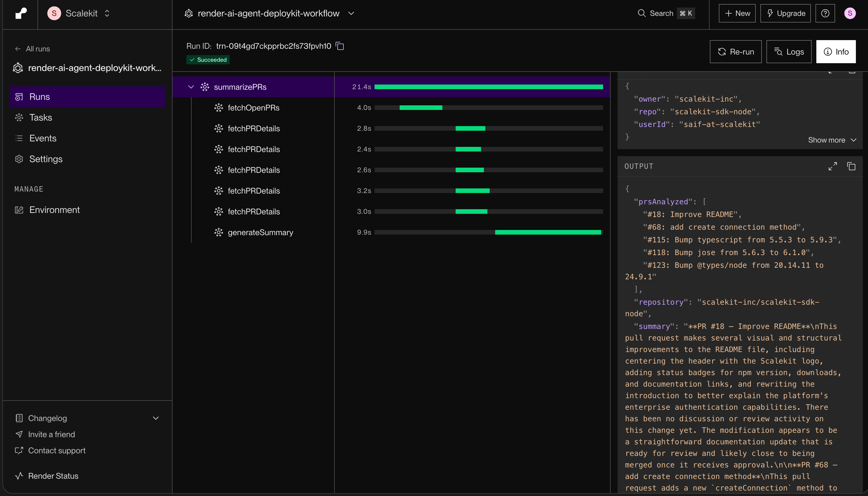Click the New button in the header
868x496 pixels.
pyautogui.click(x=737, y=13)
